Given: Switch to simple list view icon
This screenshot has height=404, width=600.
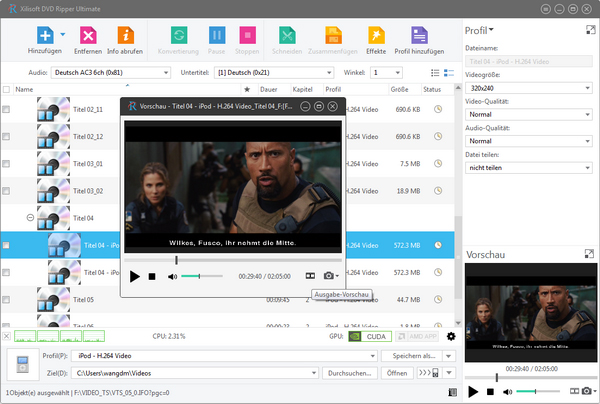Looking at the screenshot, I should [x=435, y=73].
